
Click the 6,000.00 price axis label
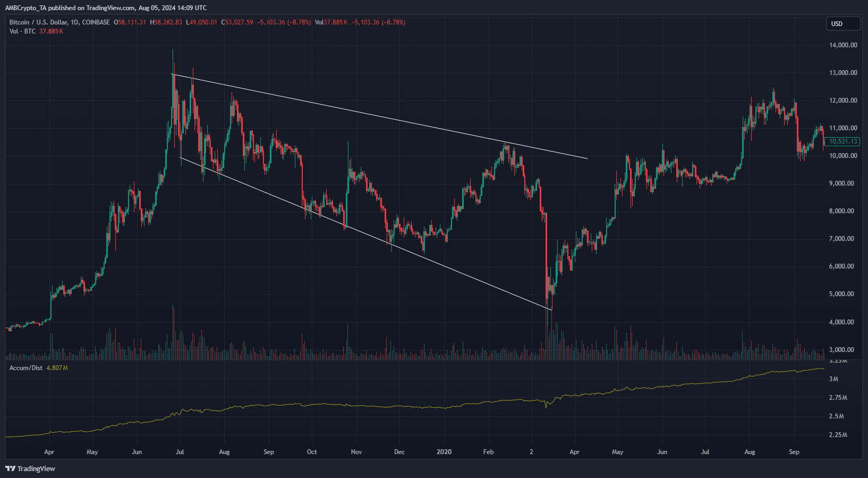tap(841, 266)
